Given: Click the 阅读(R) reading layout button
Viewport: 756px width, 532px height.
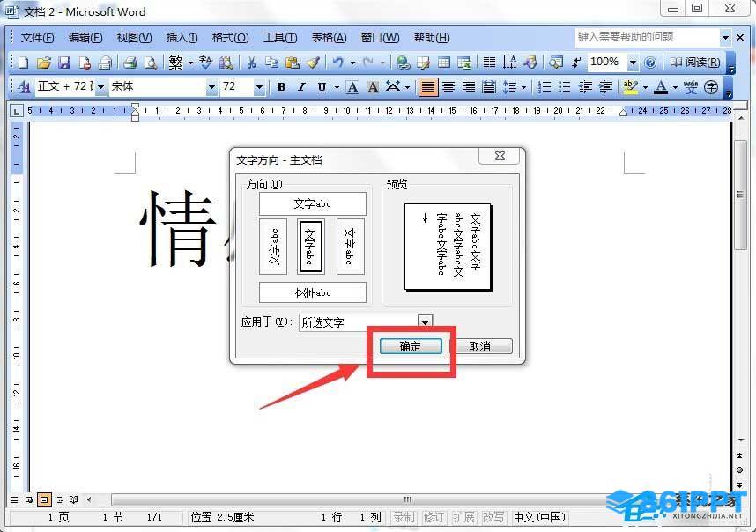Looking at the screenshot, I should point(695,63).
